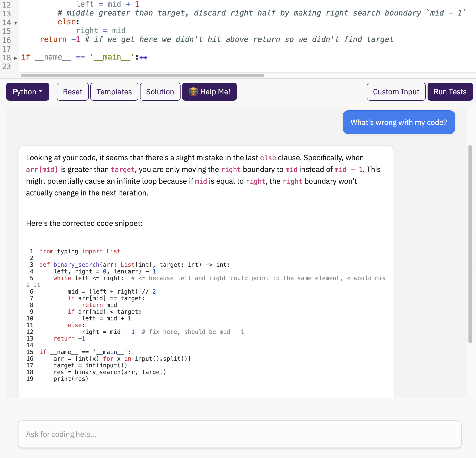Screen dimensions: 476x458
Task: Select the Solution menu option
Action: pyautogui.click(x=159, y=91)
